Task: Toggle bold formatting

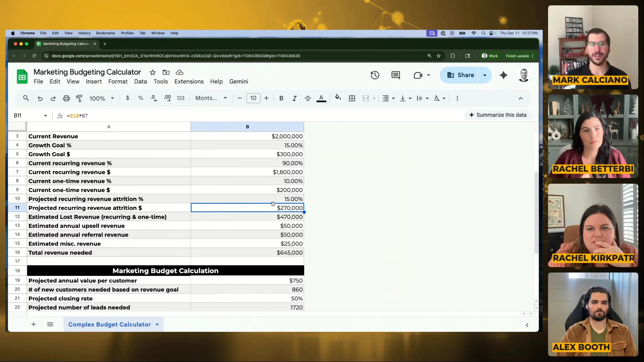Action: tap(281, 98)
